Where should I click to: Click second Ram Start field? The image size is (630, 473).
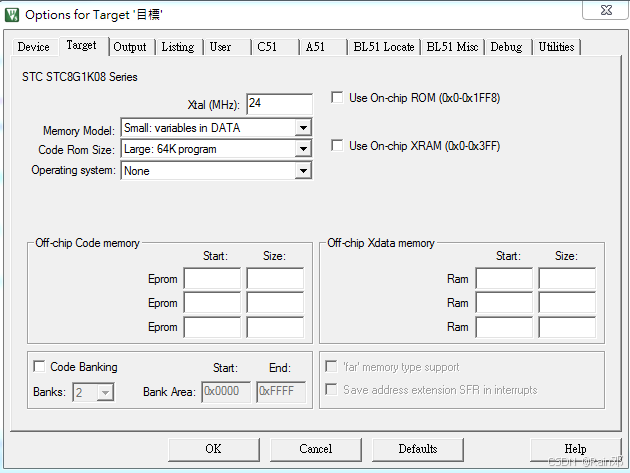(x=504, y=303)
